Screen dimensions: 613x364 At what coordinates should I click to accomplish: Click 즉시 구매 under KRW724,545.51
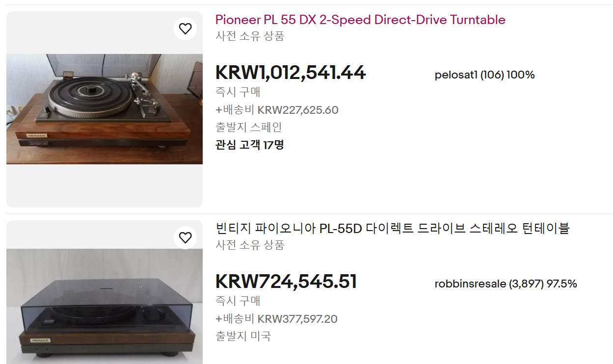coord(238,301)
